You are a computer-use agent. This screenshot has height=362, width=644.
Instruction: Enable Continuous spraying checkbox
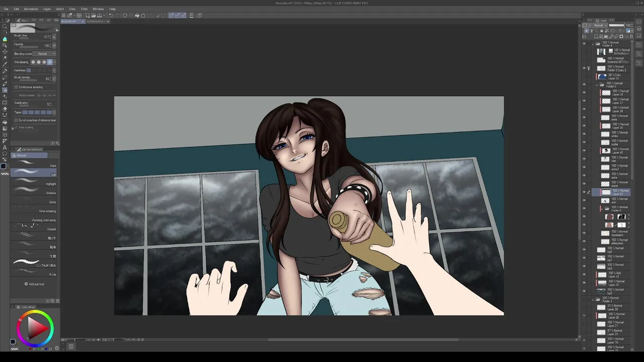pyautogui.click(x=16, y=87)
